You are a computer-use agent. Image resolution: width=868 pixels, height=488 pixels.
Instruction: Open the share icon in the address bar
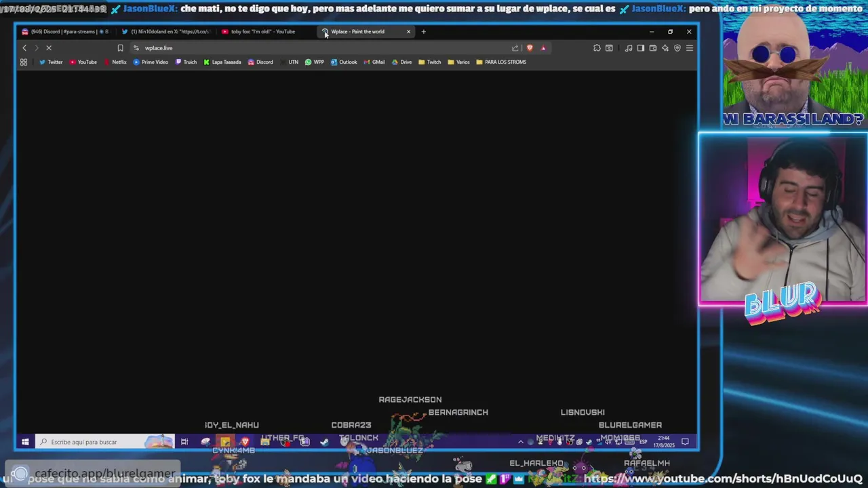(515, 48)
